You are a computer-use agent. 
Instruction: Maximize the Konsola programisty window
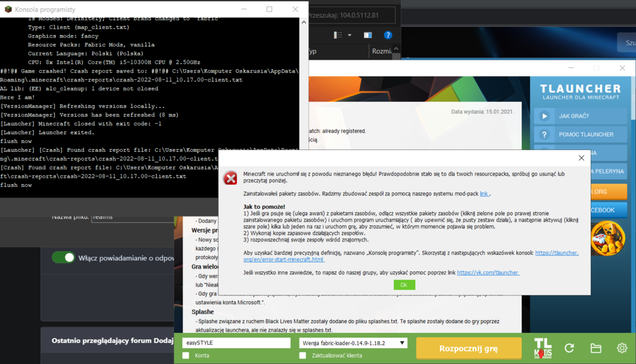(269, 10)
